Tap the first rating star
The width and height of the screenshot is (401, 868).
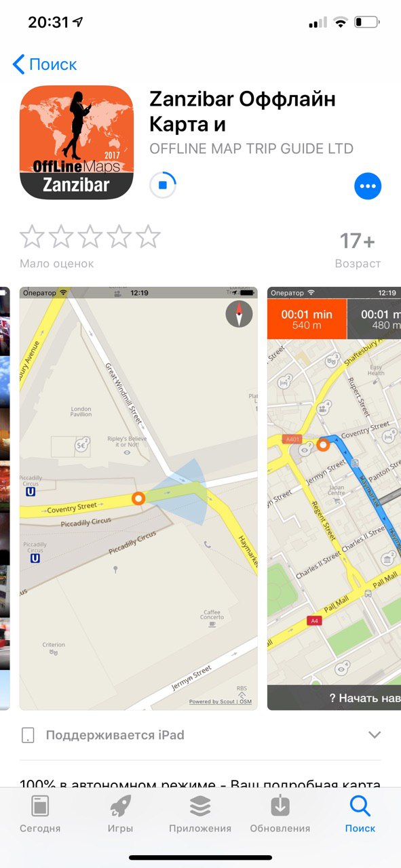(x=32, y=237)
